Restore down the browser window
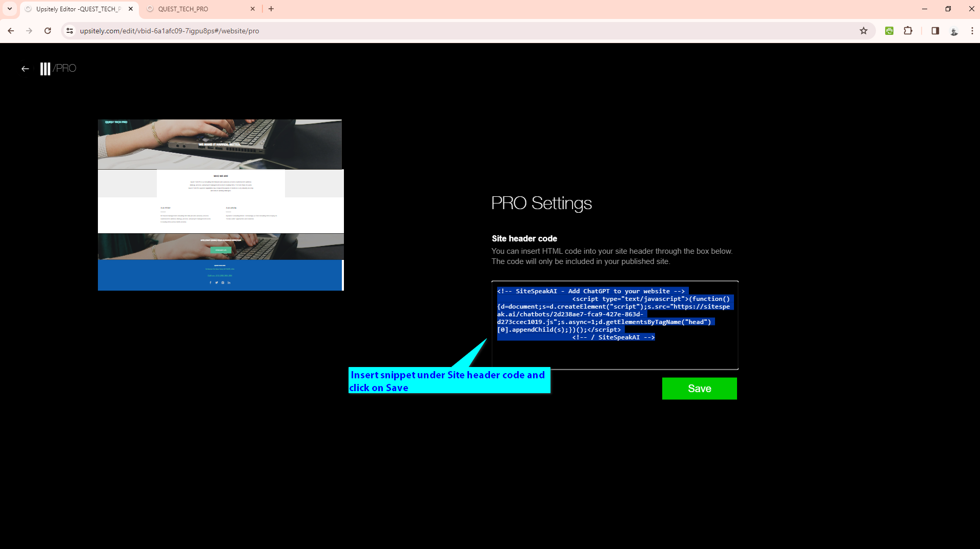Screen dimensions: 980x549 pyautogui.click(x=948, y=9)
